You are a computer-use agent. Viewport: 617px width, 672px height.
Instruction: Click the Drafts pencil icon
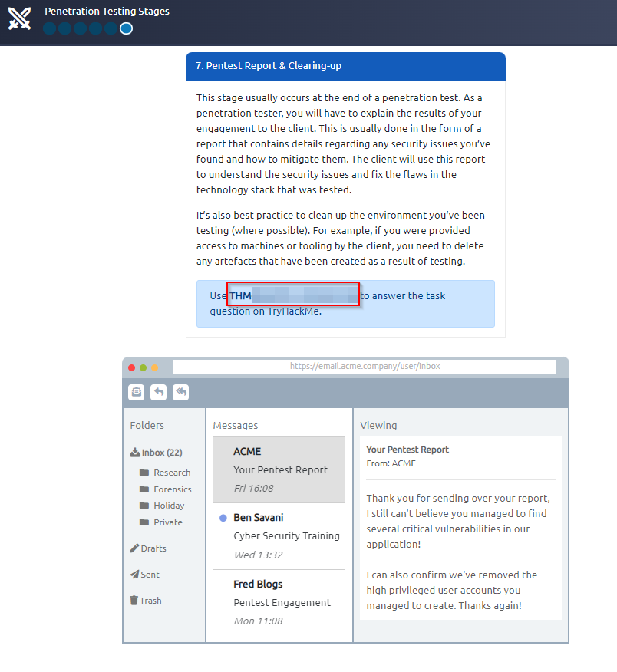[134, 548]
